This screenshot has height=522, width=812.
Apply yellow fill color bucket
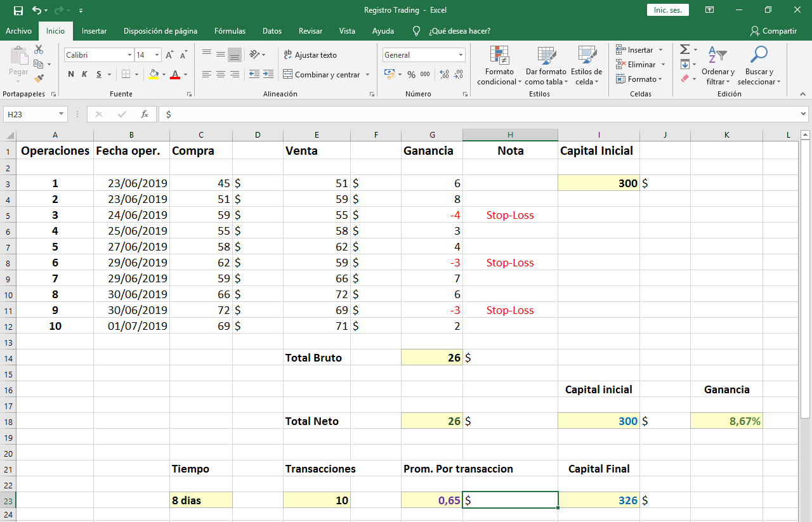[154, 74]
